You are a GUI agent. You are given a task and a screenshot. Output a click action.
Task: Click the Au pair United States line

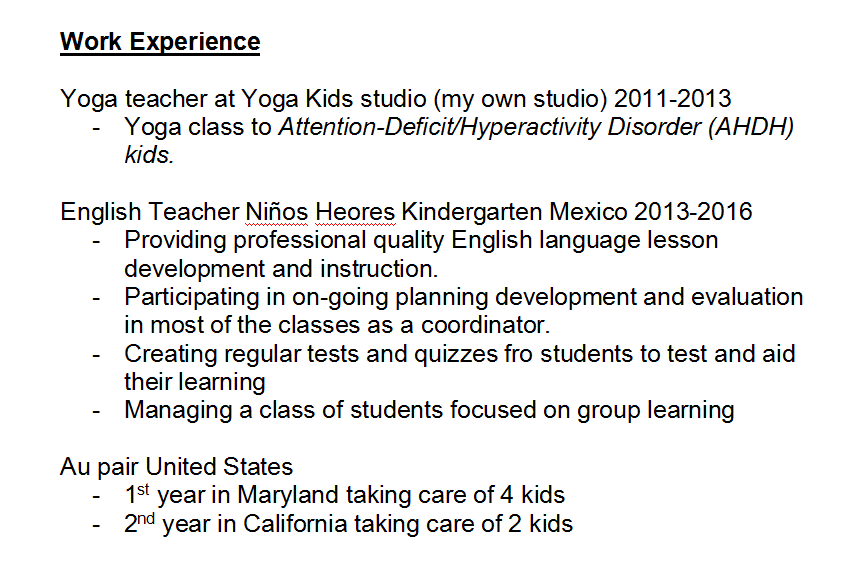(177, 467)
